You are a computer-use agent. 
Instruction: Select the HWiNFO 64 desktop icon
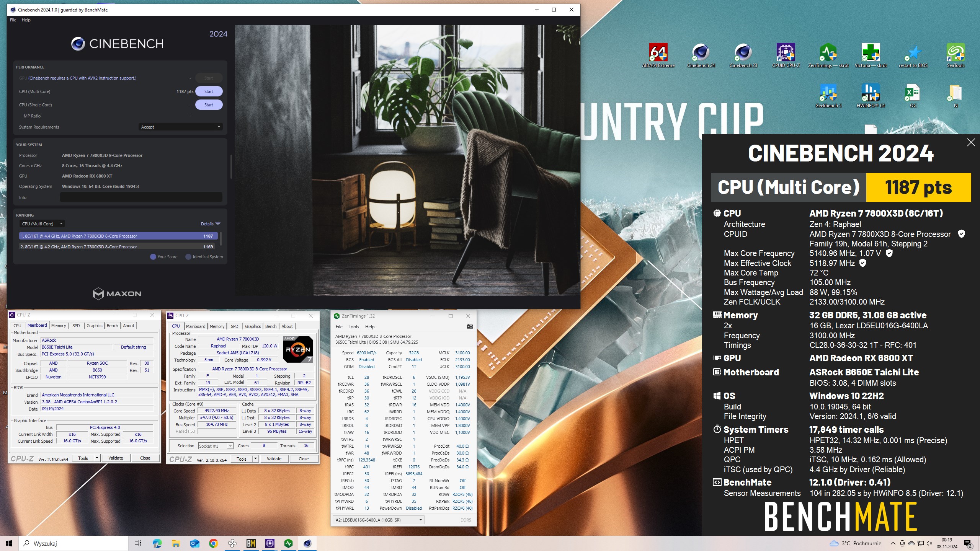point(871,96)
